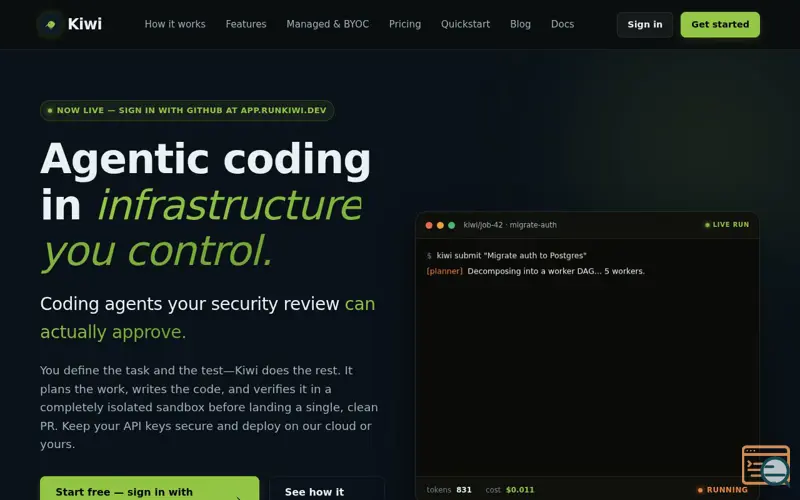
Task: Click Start free sign in button
Action: click(149, 489)
